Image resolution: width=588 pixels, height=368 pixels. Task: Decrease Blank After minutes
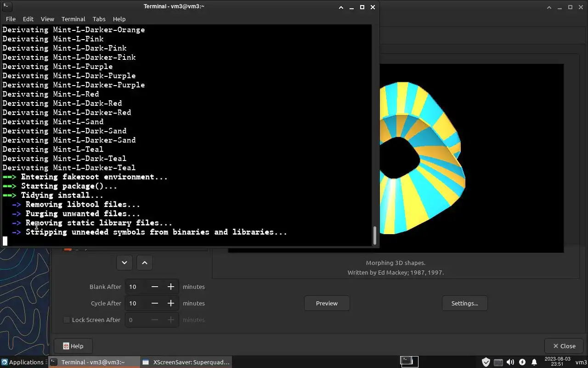coord(155,287)
